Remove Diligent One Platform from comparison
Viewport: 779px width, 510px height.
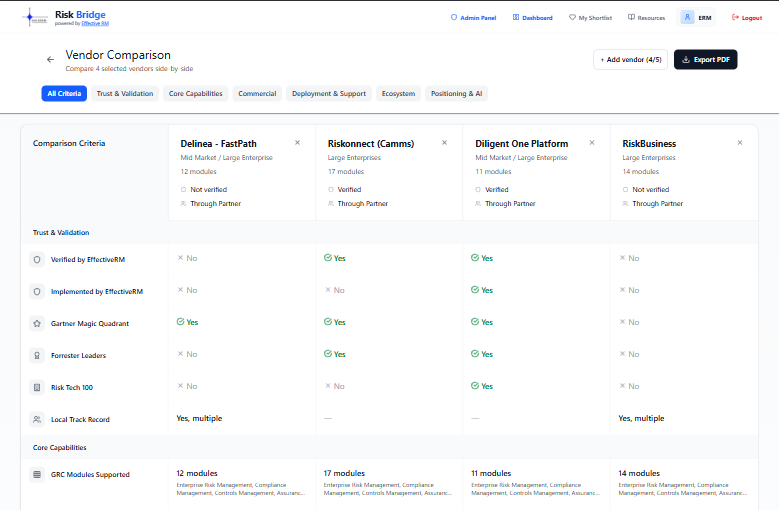[592, 143]
